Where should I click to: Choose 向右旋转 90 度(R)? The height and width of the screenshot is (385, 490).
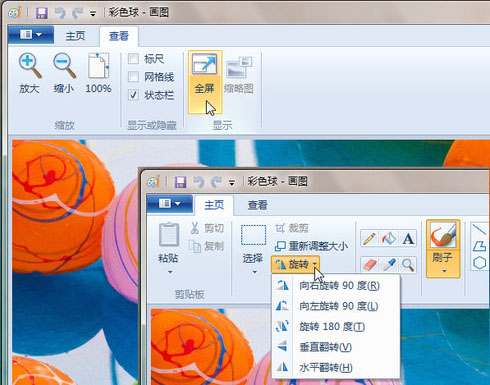(x=336, y=286)
